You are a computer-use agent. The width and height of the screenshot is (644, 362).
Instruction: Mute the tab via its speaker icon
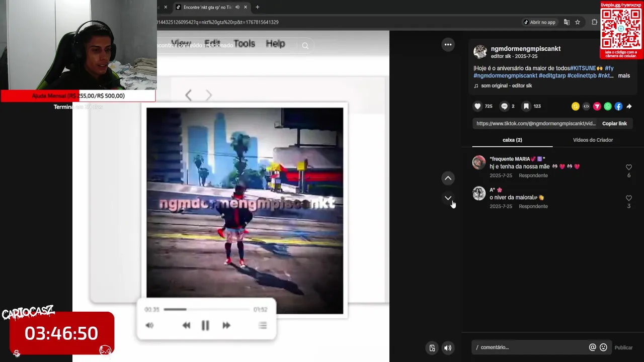click(x=237, y=7)
